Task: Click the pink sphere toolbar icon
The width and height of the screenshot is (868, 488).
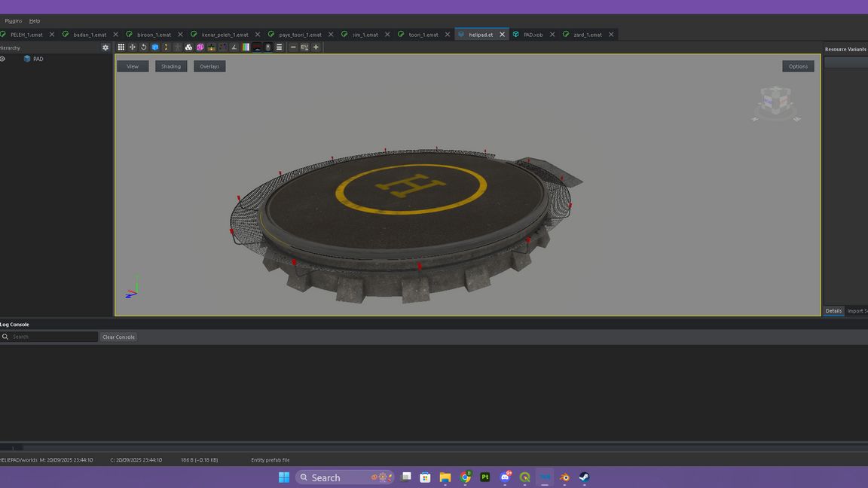Action: [x=200, y=47]
